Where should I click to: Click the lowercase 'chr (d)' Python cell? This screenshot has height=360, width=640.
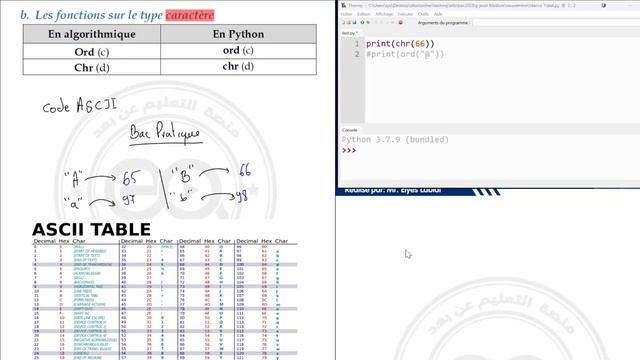(238, 66)
